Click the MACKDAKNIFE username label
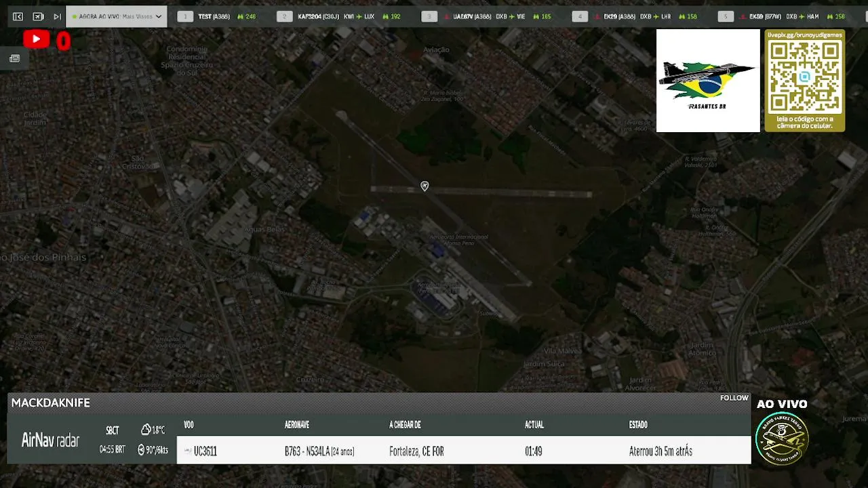 coord(51,403)
